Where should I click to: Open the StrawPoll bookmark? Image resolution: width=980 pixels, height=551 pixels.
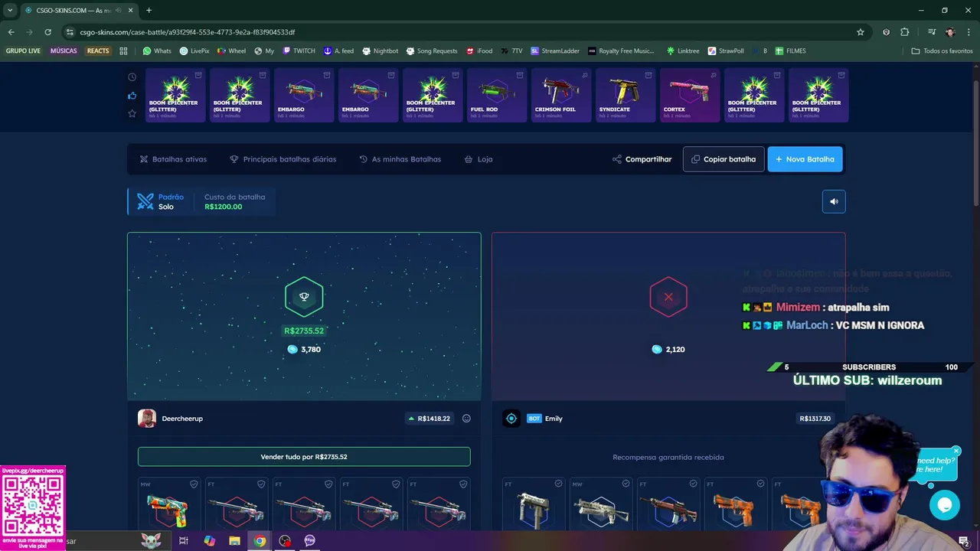726,51
